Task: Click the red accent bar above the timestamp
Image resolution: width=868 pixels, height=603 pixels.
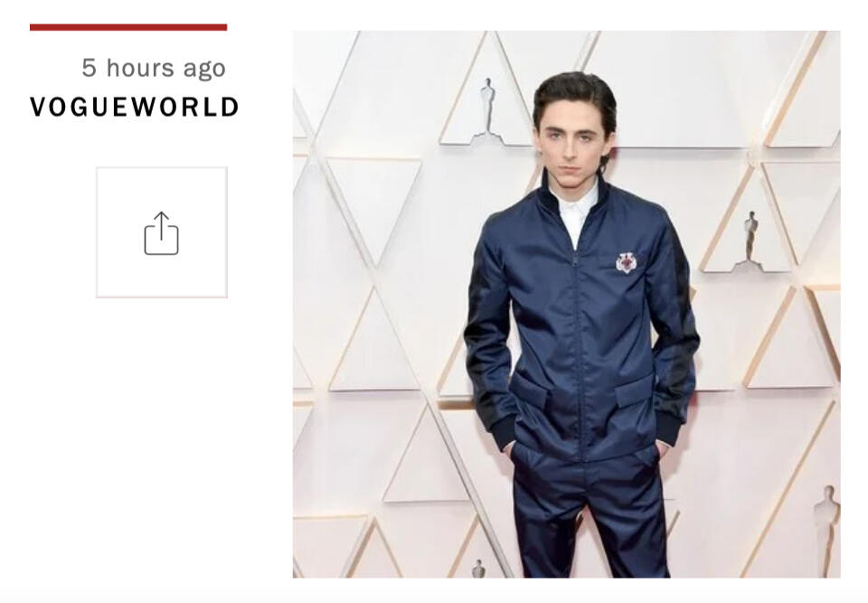Action: (128, 27)
